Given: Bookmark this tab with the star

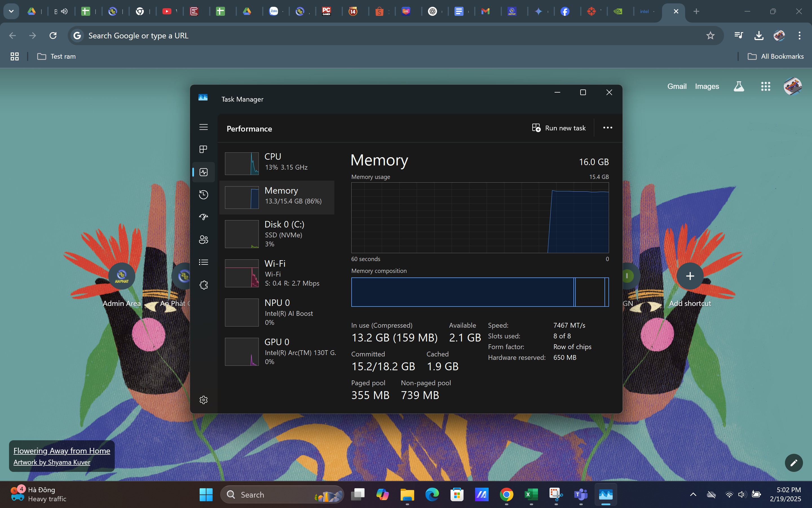Looking at the screenshot, I should (x=710, y=36).
